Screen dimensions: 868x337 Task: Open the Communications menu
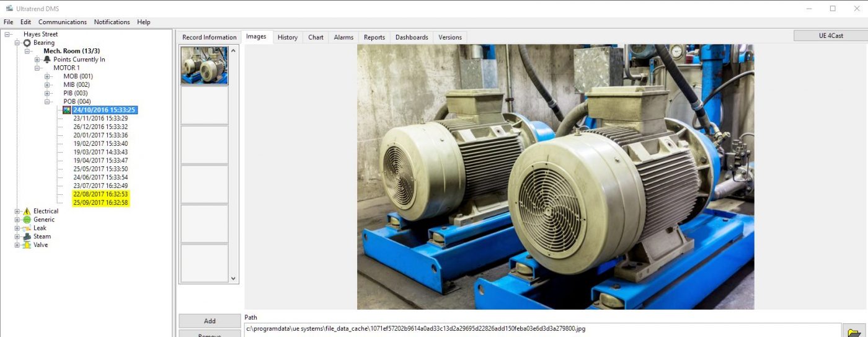63,22
